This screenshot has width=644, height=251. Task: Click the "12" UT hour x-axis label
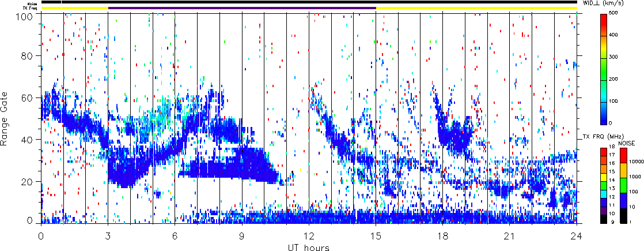click(309, 237)
